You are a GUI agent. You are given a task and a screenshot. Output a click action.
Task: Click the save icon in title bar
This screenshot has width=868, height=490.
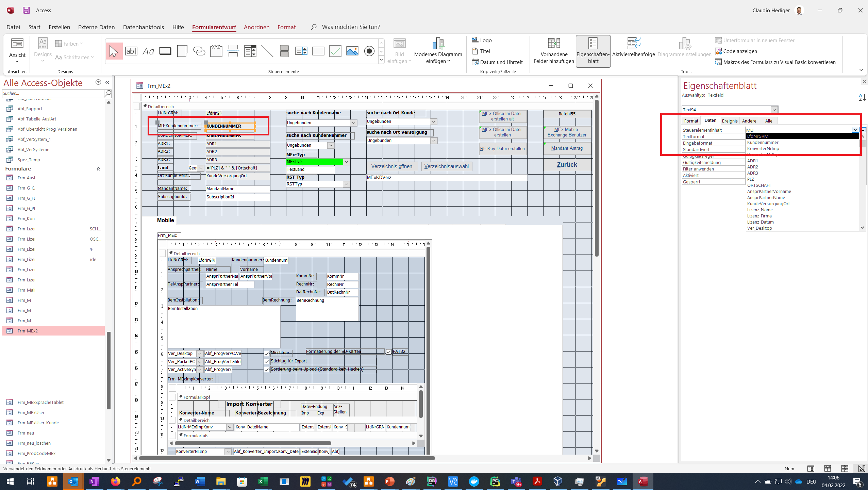(26, 10)
